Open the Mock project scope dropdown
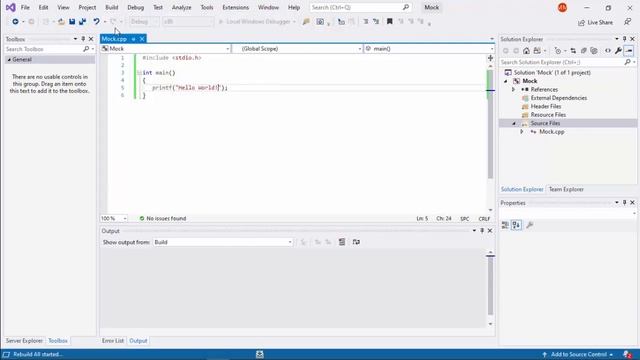 165,49
